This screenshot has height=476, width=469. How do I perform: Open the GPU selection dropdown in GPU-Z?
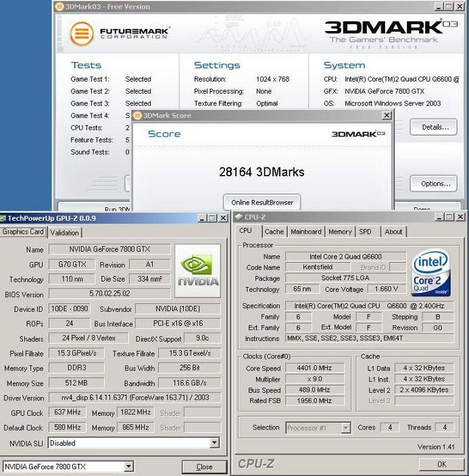[129, 467]
